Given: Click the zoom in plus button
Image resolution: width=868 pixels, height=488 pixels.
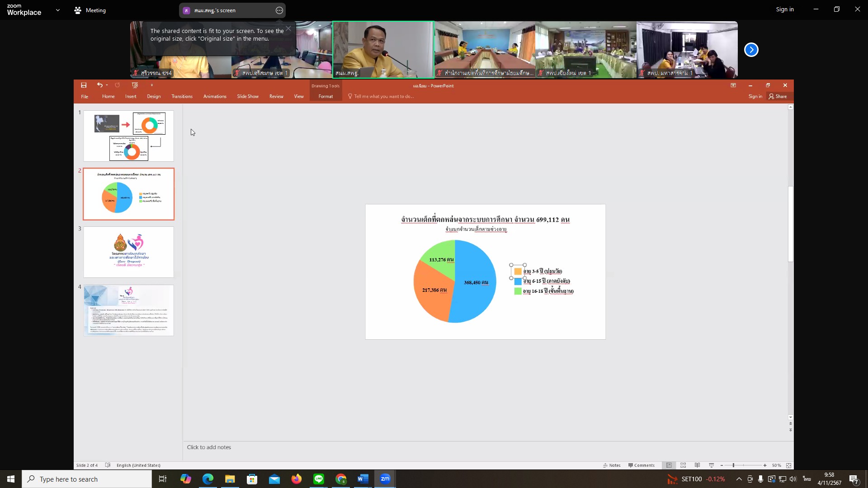Looking at the screenshot, I should click(x=765, y=465).
